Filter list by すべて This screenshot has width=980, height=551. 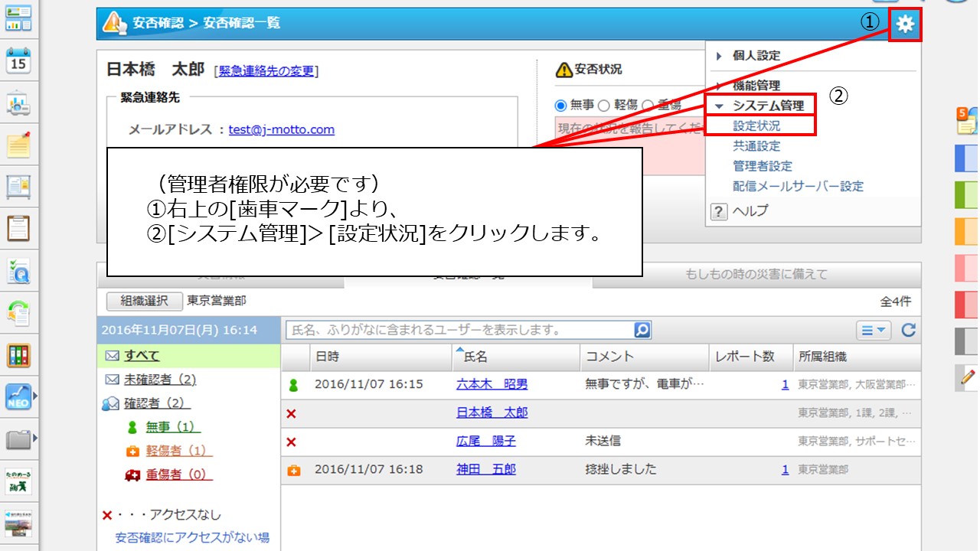pos(142,356)
